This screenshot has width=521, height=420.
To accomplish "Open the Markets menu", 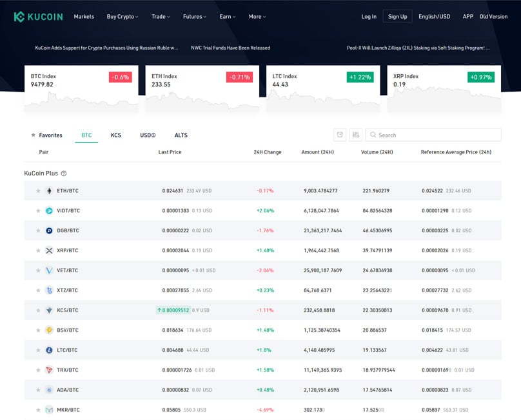I will pyautogui.click(x=84, y=17).
